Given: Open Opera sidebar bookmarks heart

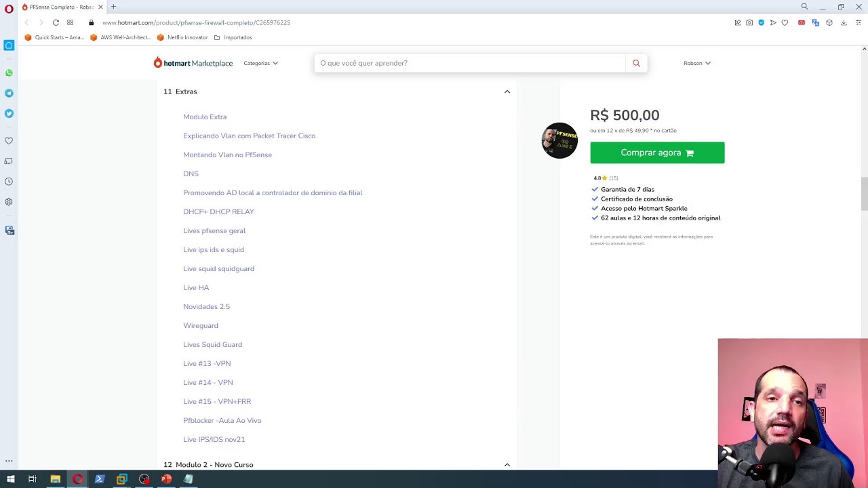Looking at the screenshot, I should (x=9, y=141).
